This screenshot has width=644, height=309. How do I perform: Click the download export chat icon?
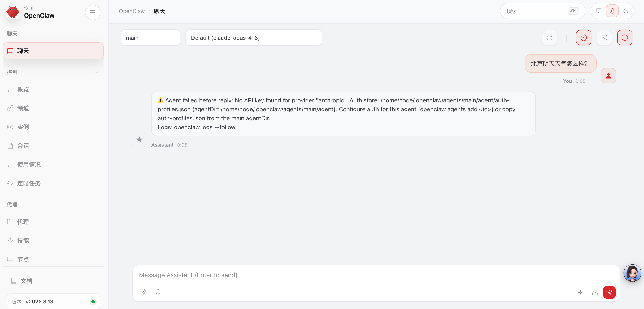595,292
